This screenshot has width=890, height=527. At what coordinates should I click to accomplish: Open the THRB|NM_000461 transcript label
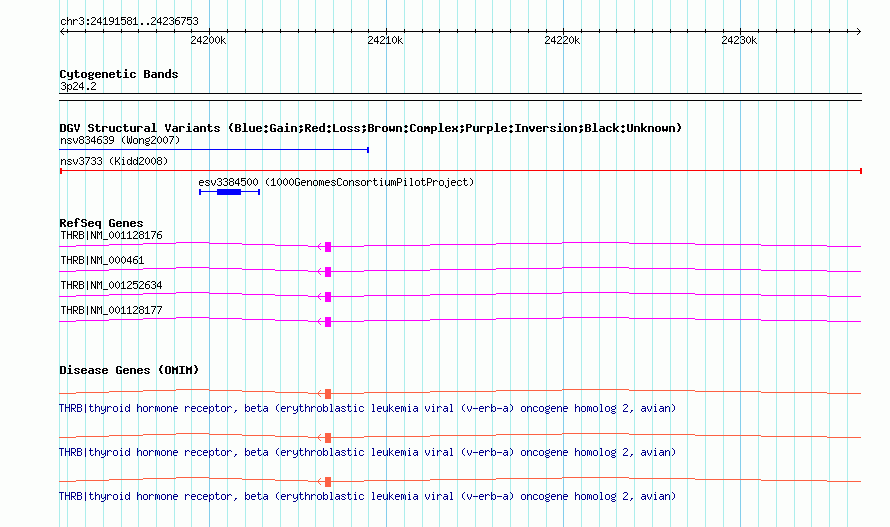[102, 260]
